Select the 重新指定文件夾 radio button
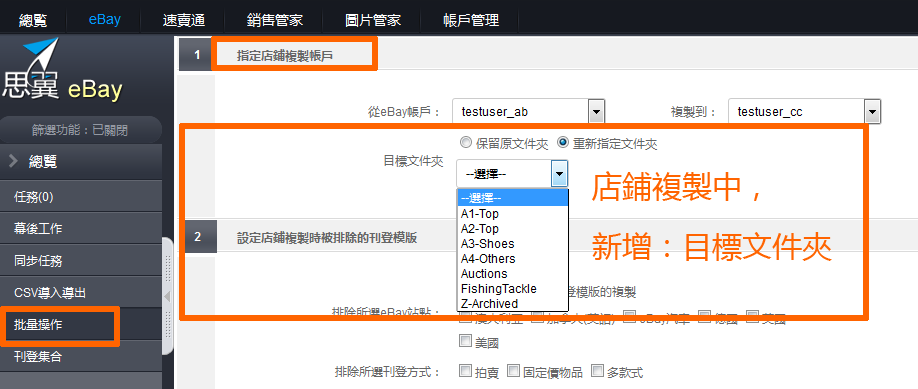The height and width of the screenshot is (389, 918). coord(563,142)
